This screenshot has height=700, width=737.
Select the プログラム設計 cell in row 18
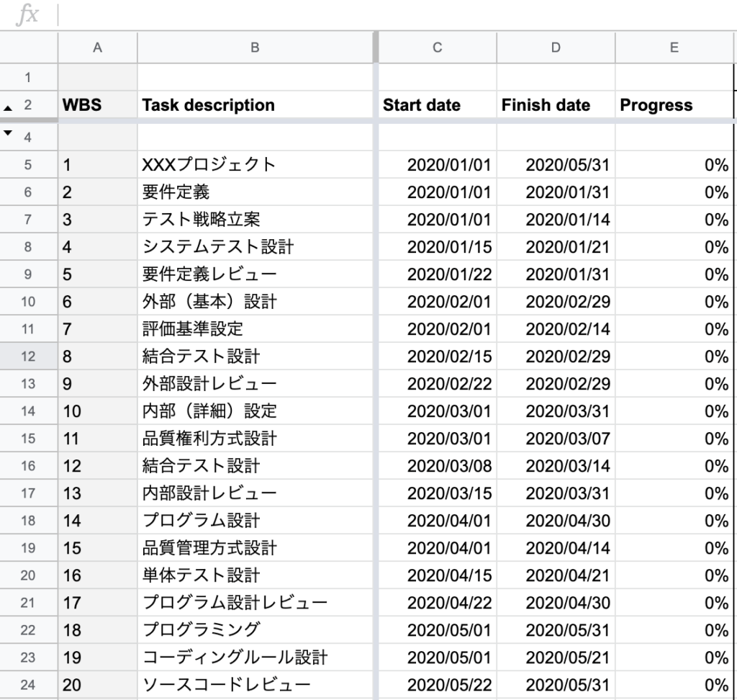[x=255, y=520]
